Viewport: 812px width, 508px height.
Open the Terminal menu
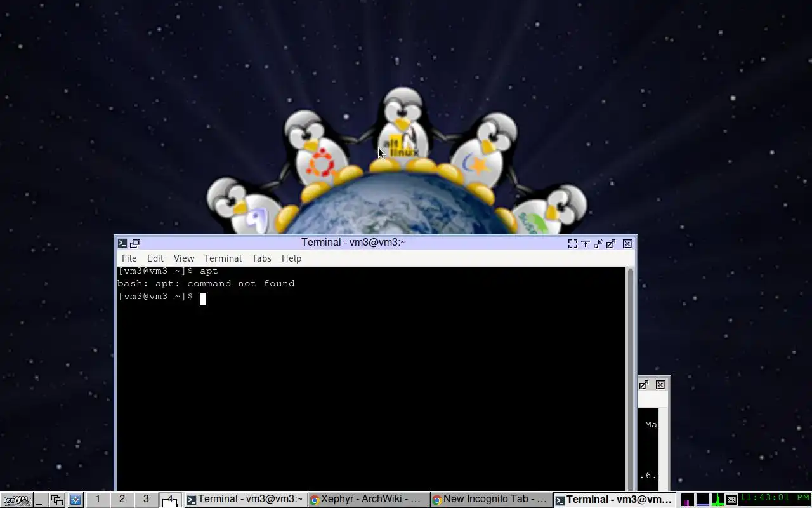point(223,258)
